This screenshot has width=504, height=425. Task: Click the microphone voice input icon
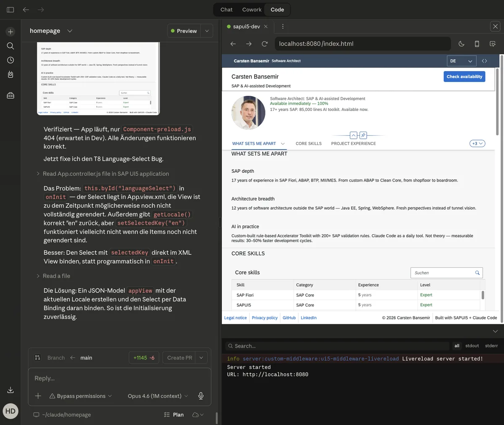point(201,396)
